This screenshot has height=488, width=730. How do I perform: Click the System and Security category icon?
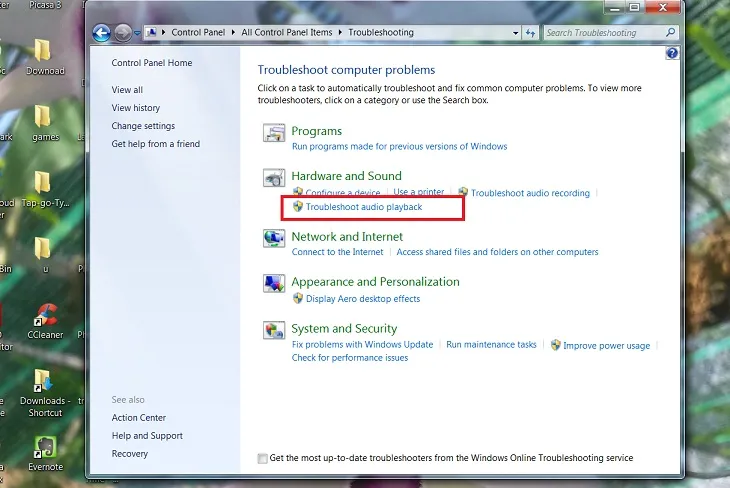[x=274, y=331]
